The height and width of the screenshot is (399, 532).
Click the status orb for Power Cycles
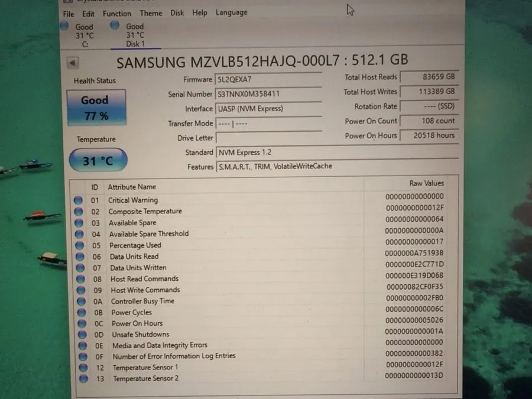click(82, 313)
